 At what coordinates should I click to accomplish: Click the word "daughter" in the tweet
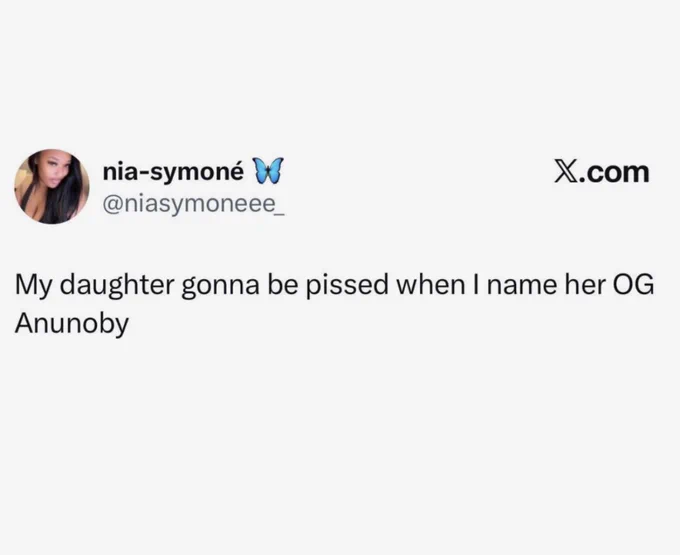(x=117, y=286)
